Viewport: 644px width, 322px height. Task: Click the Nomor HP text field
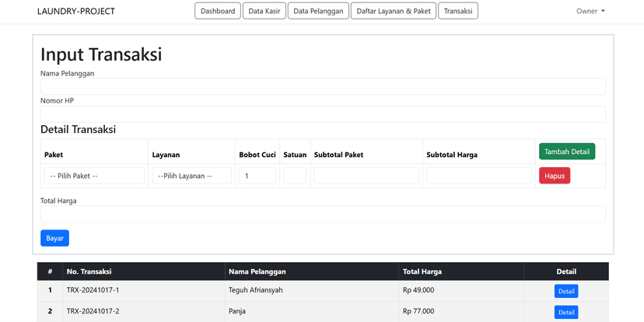(x=323, y=114)
